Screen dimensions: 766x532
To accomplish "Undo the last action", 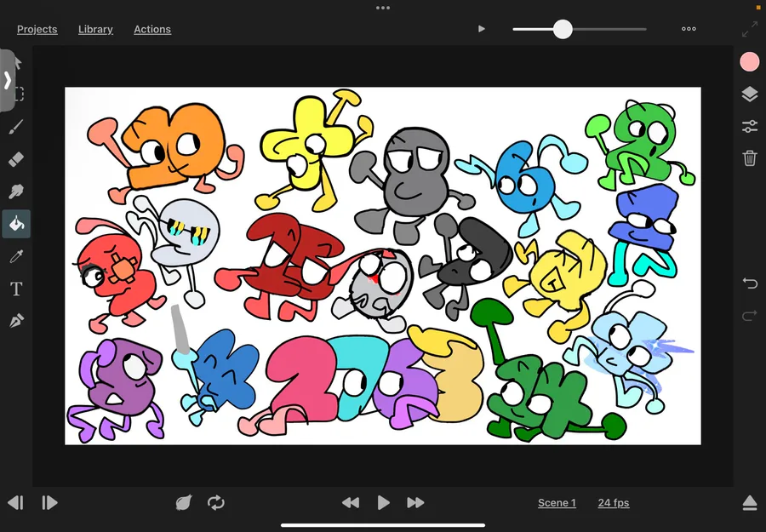I will coord(749,283).
